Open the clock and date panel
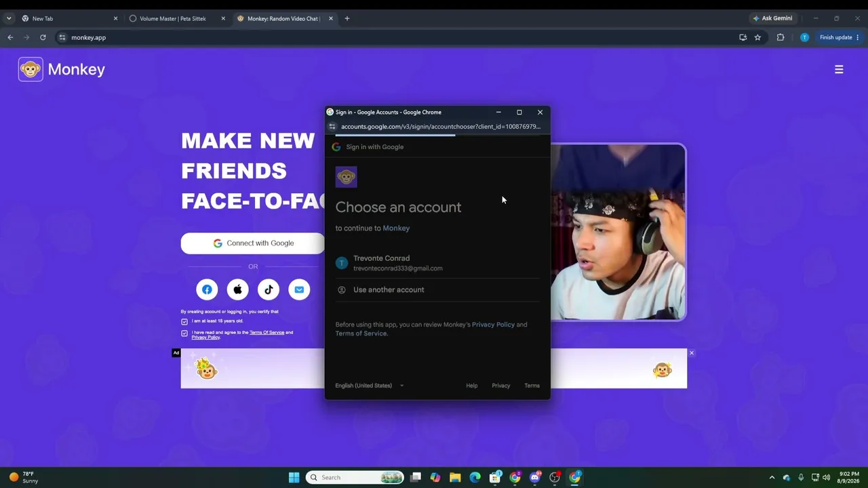This screenshot has width=868, height=488. click(848, 477)
